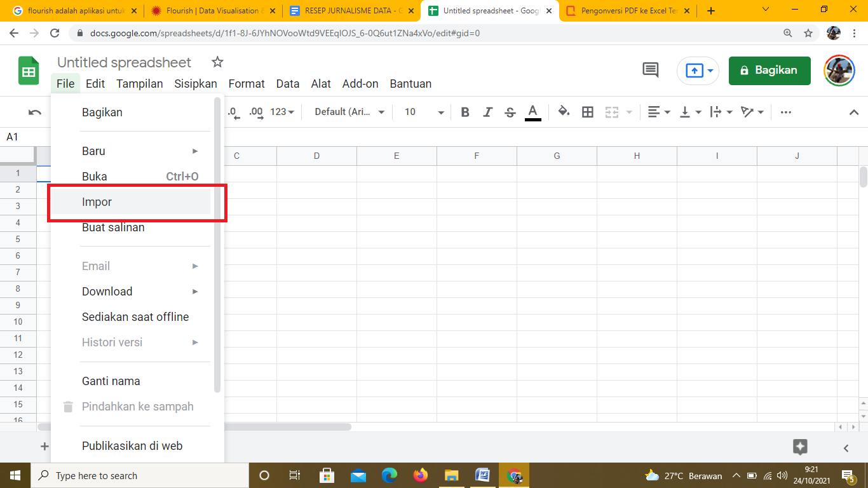Choose Buat salinan menu entry

[x=113, y=227]
